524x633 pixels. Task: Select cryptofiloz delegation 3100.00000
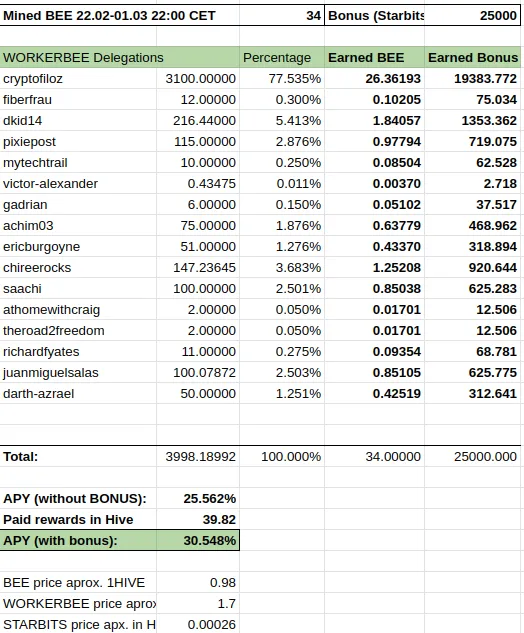click(198, 78)
